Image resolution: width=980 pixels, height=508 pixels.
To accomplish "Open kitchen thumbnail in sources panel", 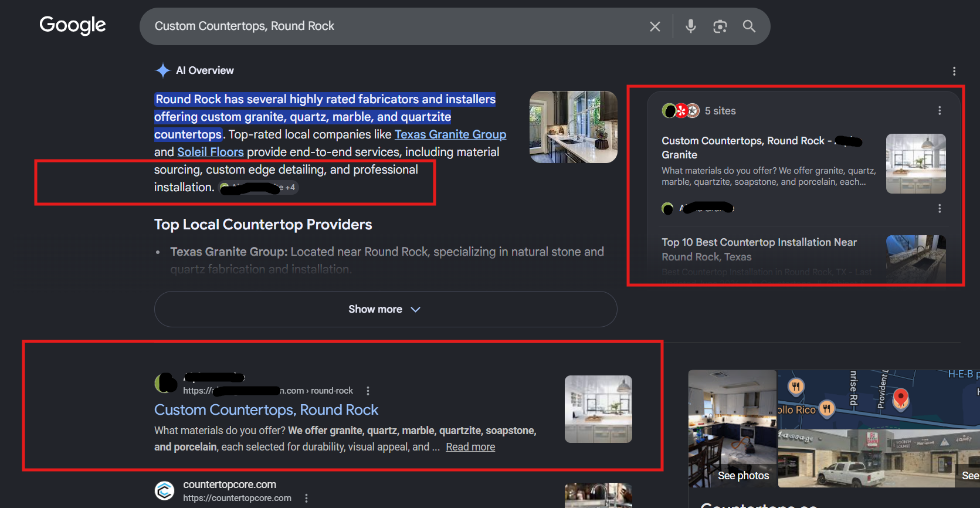I will coord(915,164).
